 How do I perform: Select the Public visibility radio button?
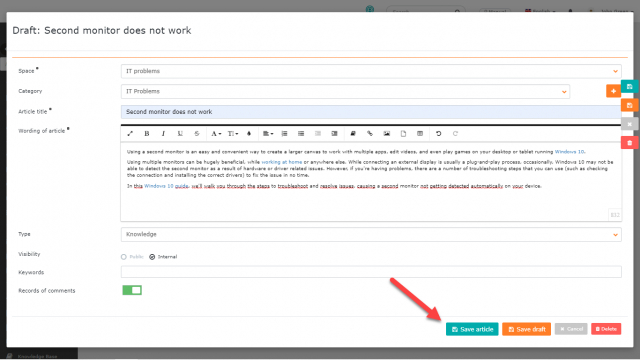pos(124,257)
